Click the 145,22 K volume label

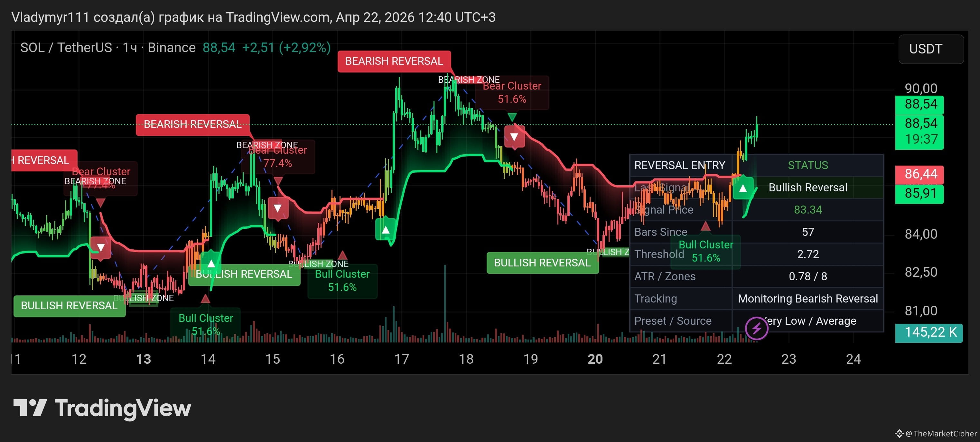[x=929, y=333]
